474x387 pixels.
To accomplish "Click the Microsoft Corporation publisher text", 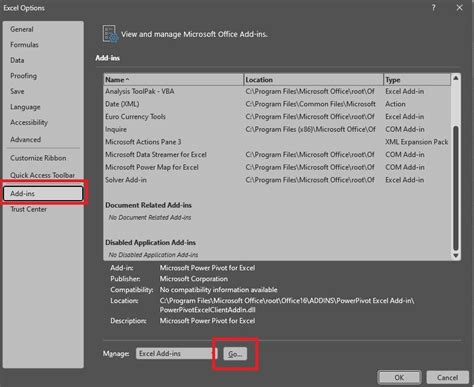I will (194, 279).
